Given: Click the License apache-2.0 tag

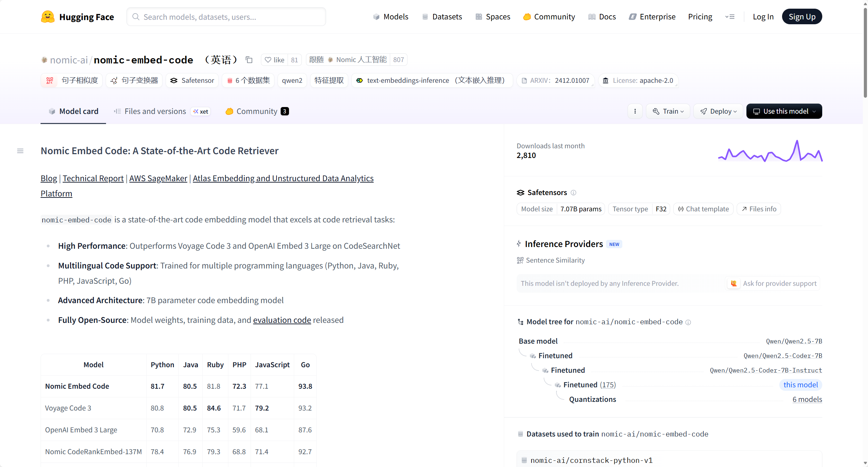Looking at the screenshot, I should coord(638,80).
